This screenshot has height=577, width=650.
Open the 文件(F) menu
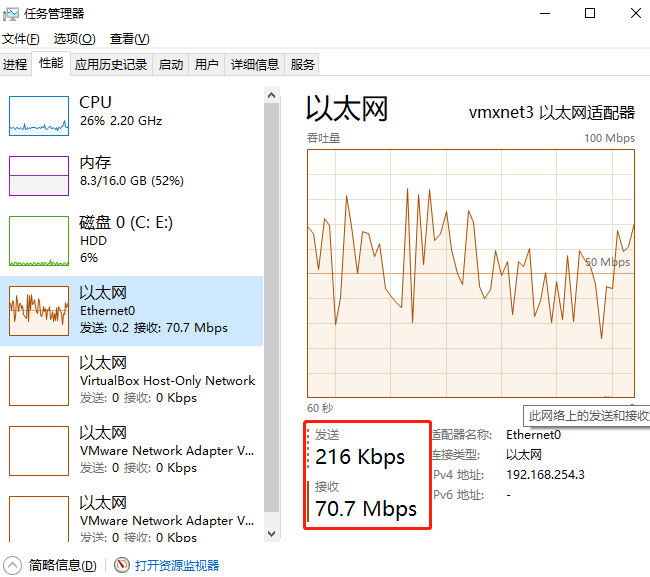[21, 39]
